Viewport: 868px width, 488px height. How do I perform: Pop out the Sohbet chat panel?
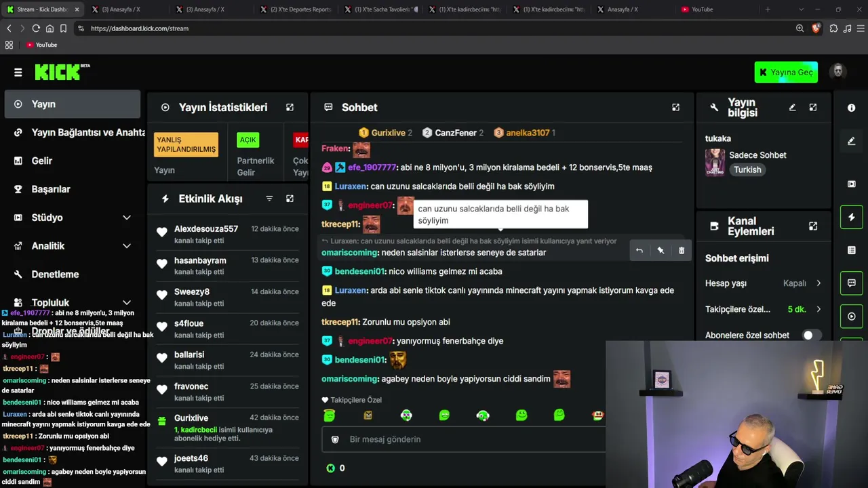point(675,107)
